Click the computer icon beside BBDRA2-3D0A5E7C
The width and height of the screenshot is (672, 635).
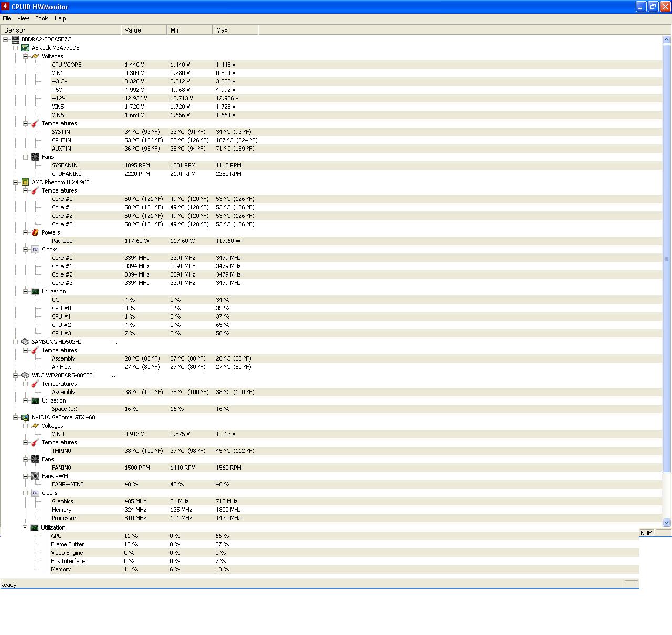pyautogui.click(x=15, y=39)
